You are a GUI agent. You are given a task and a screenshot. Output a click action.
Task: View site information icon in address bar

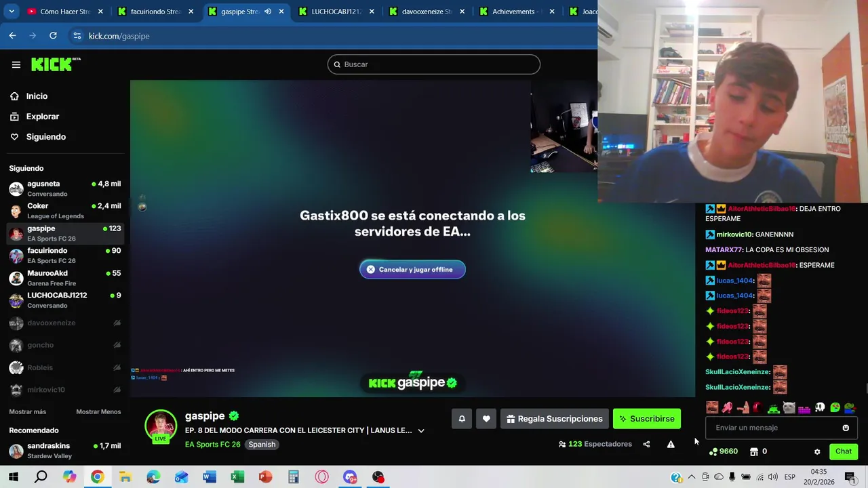pos(77,35)
